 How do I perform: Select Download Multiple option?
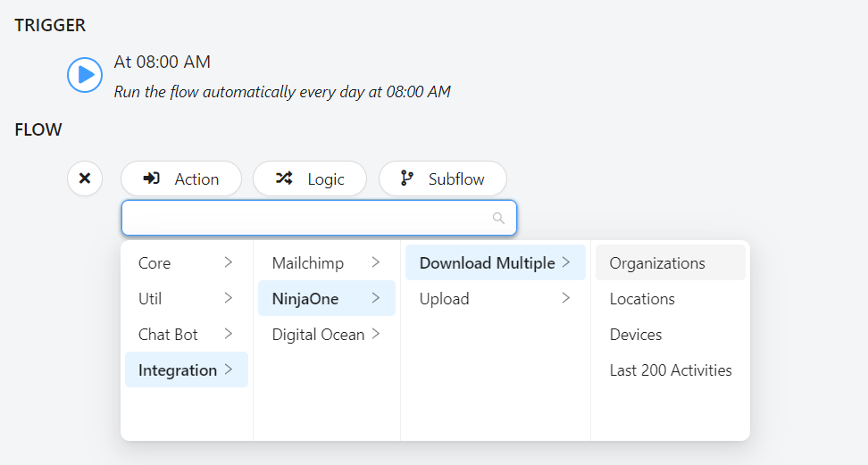coord(496,263)
